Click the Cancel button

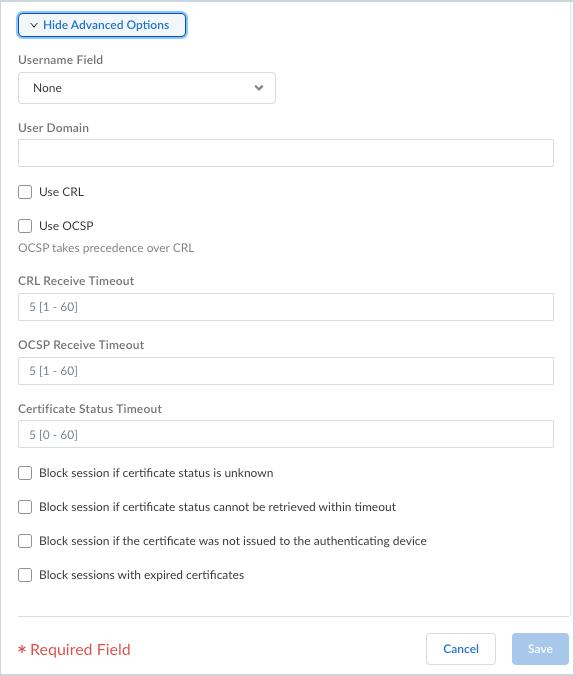(x=461, y=649)
